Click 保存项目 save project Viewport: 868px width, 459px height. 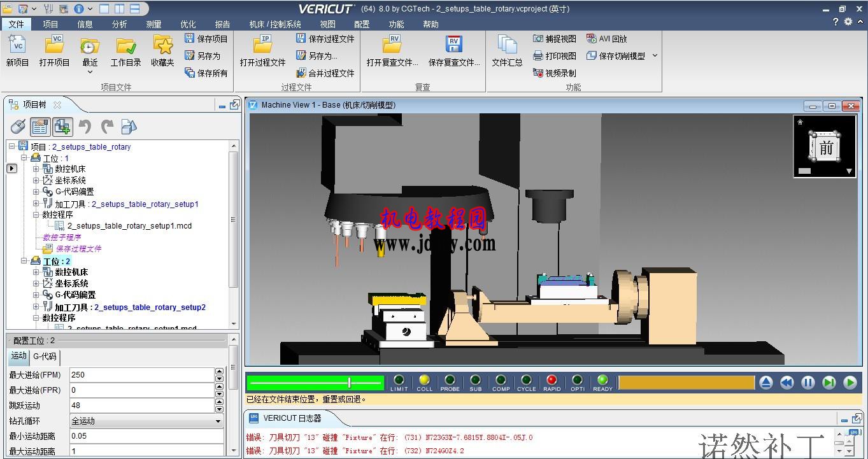206,39
